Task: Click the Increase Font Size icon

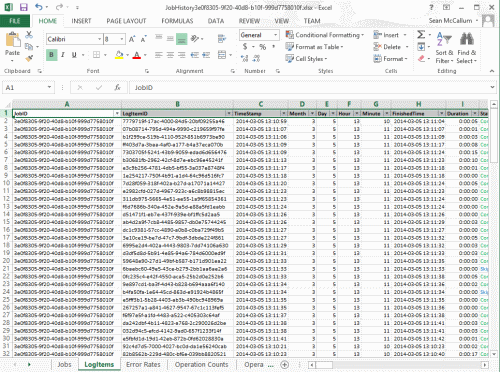Action: (x=132, y=39)
